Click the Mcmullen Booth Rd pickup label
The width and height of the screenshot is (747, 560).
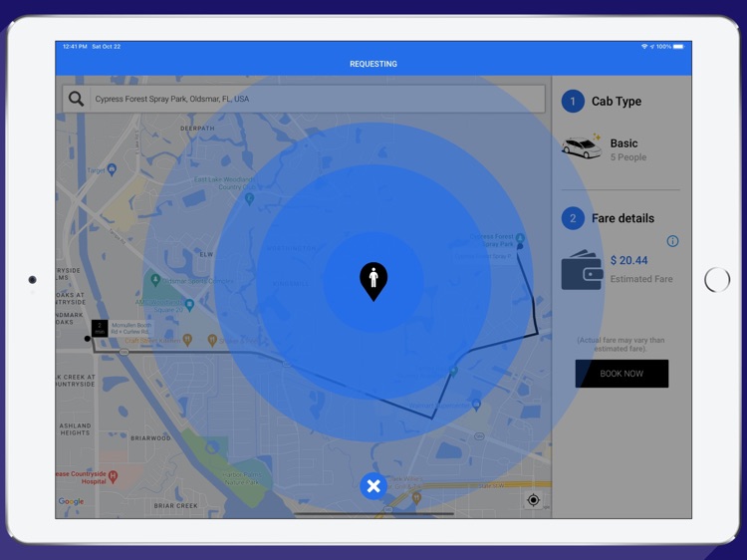click(131, 329)
